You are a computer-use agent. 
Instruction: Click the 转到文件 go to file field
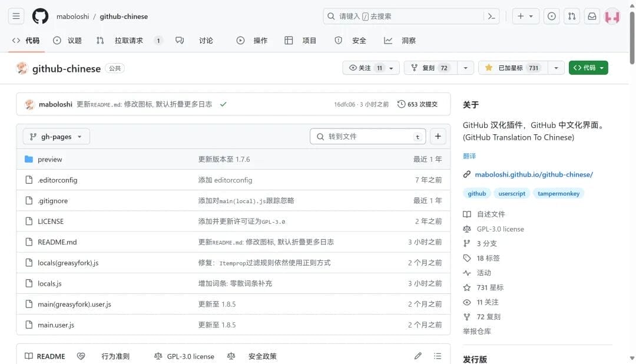[x=368, y=136]
